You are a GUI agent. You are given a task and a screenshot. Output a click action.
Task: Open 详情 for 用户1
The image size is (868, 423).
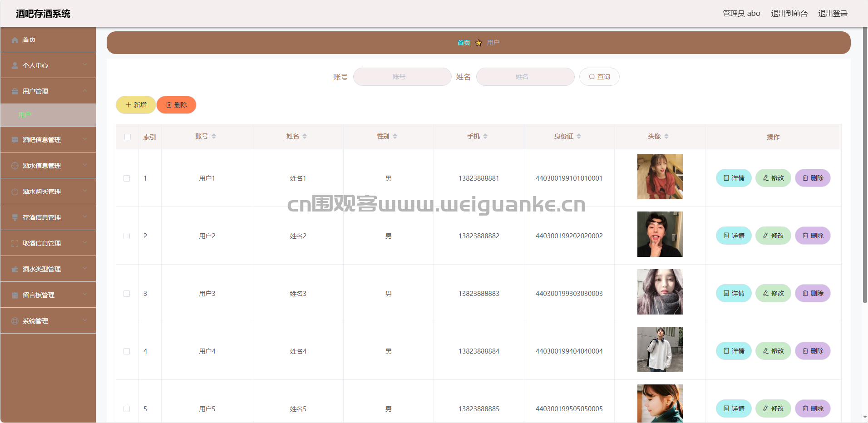[734, 178]
